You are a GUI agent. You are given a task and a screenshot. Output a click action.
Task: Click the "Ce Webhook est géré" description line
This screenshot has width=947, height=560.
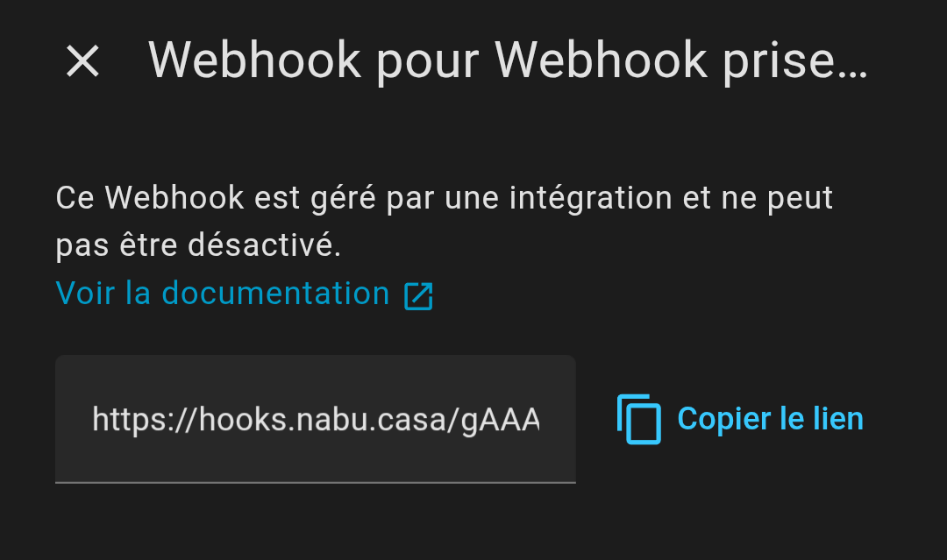click(x=443, y=198)
